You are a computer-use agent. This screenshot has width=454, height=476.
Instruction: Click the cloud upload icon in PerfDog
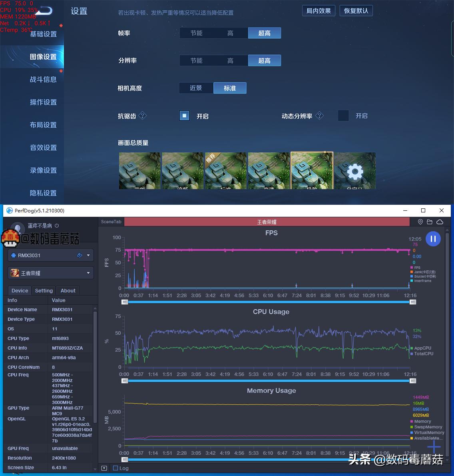coord(440,222)
